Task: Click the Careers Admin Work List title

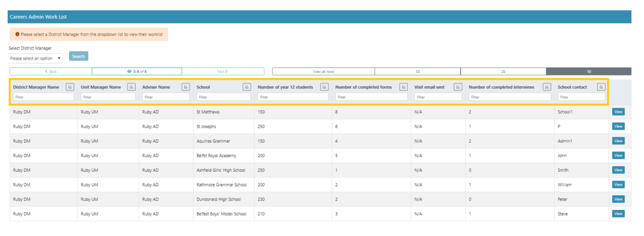Action: point(38,17)
